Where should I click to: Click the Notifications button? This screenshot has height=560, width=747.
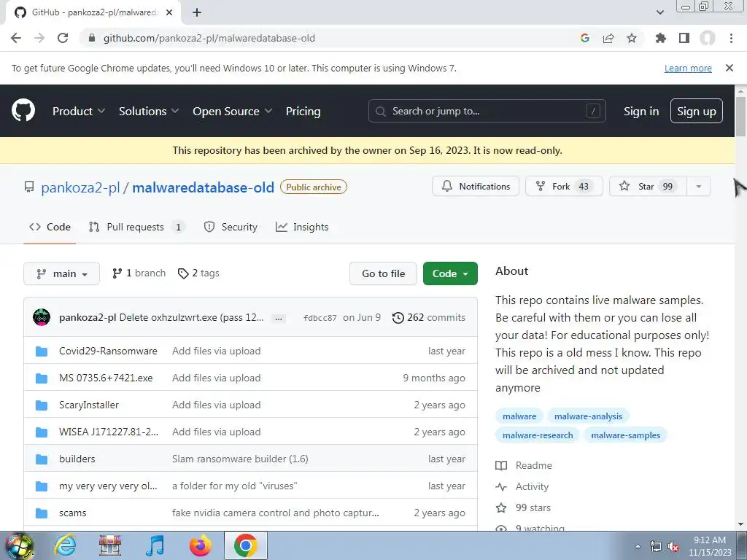(x=476, y=186)
